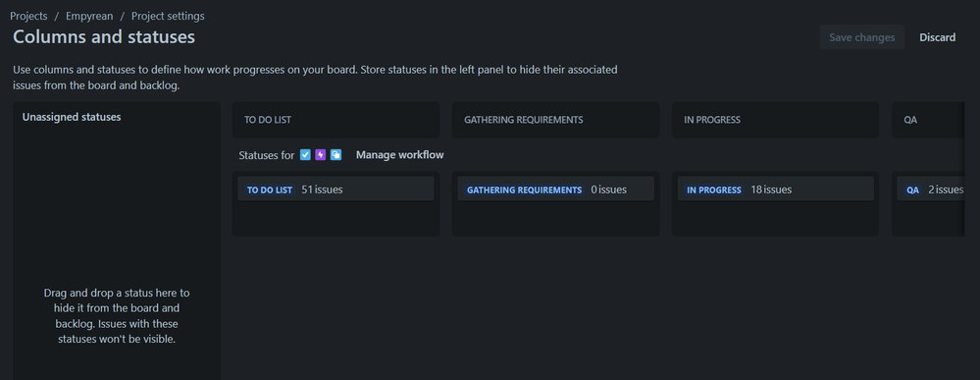
Task: Click the purple epic issue type icon
Action: click(x=321, y=154)
